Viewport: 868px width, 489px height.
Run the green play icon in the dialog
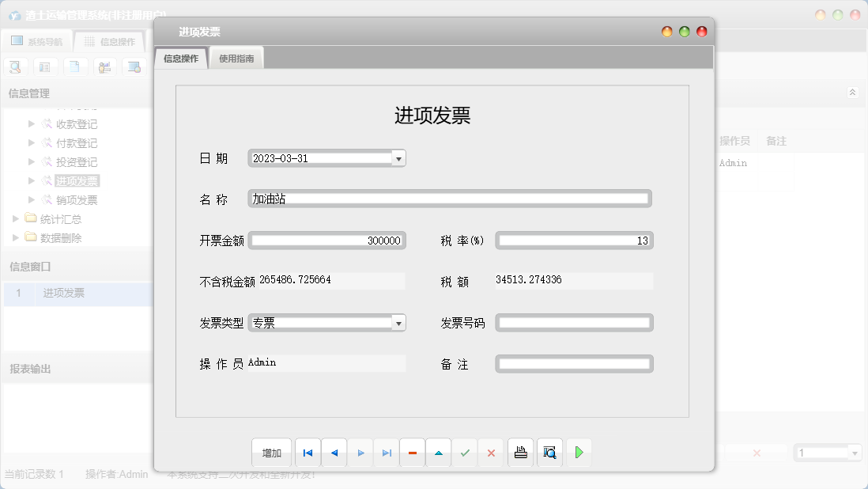tap(579, 452)
